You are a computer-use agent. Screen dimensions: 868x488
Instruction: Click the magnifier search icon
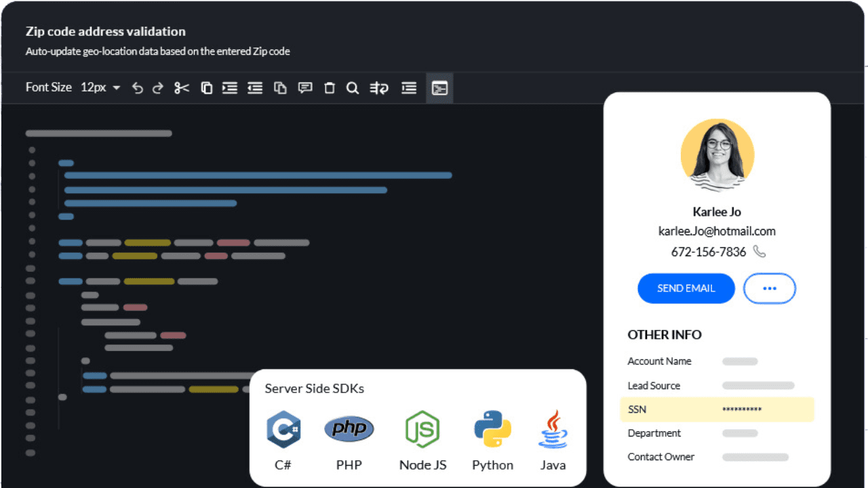[x=353, y=88]
